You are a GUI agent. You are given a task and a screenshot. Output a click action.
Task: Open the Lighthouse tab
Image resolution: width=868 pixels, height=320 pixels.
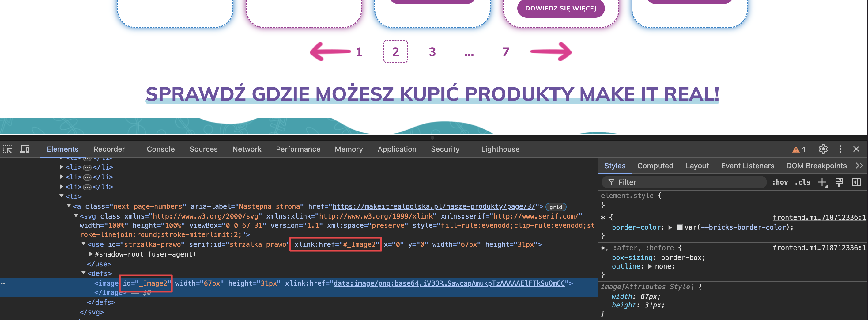point(500,149)
